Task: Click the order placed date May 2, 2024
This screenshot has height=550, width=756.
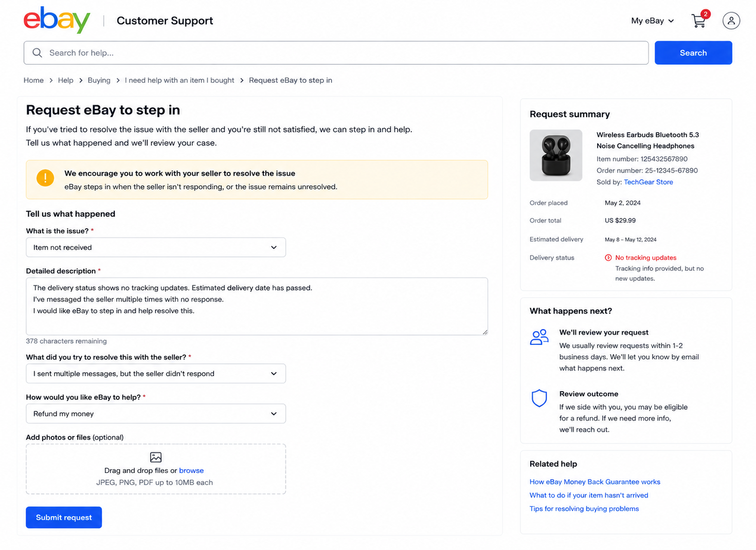Action: coord(623,203)
